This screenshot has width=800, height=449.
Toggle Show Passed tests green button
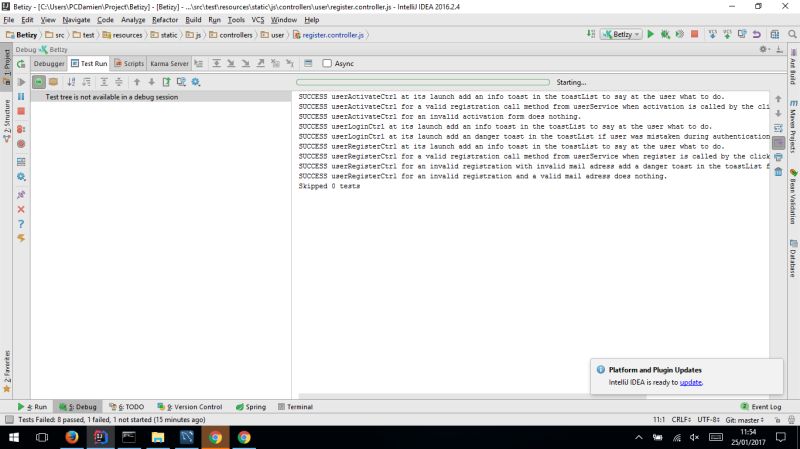pos(39,82)
